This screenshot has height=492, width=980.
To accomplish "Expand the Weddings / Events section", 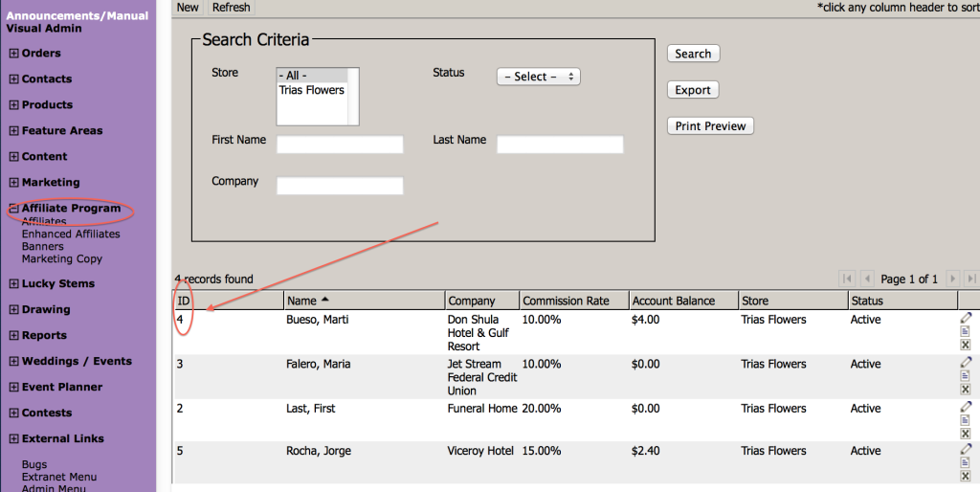I will click(13, 361).
